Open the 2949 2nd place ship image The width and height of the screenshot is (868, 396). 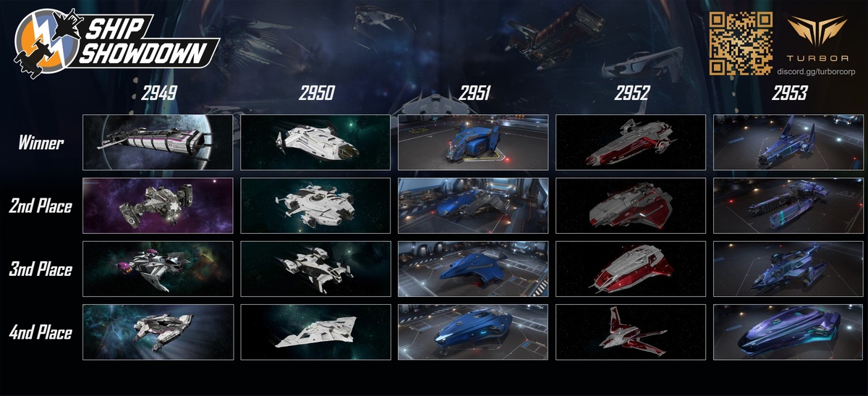pyautogui.click(x=158, y=206)
